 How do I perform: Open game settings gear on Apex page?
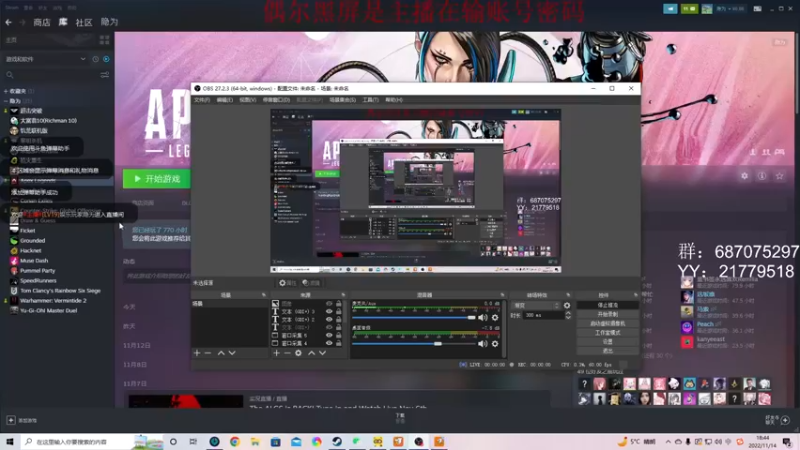click(x=744, y=176)
